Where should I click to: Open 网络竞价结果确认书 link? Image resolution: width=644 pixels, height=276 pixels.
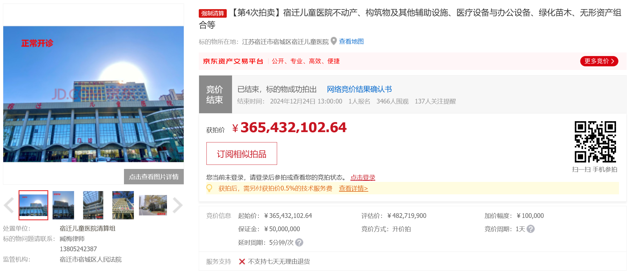click(359, 89)
